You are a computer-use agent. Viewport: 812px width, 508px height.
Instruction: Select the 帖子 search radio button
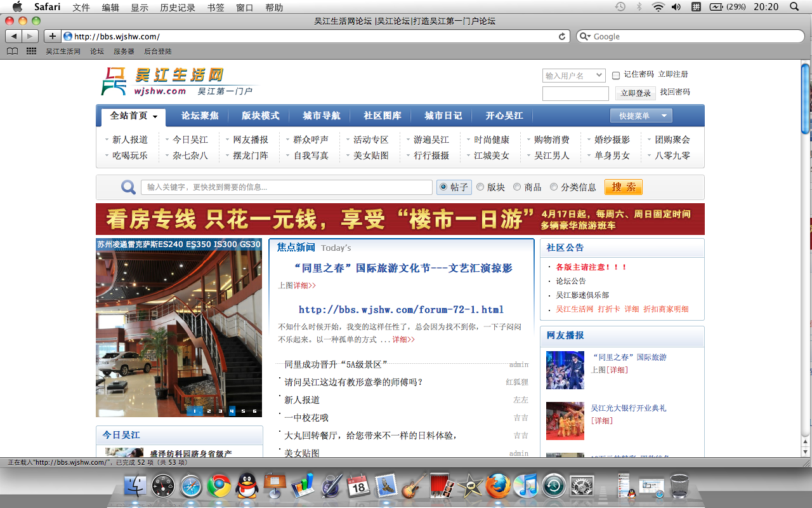(443, 187)
